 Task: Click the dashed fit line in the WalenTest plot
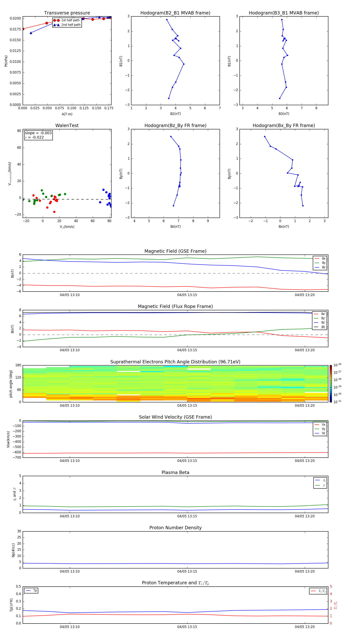click(x=67, y=199)
